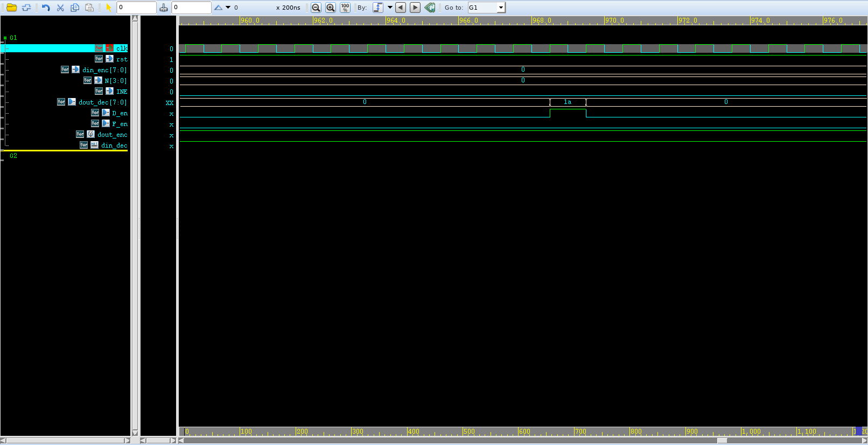The height and width of the screenshot is (445, 868).
Task: Click the zoom in magnifier icon
Action: (x=331, y=8)
